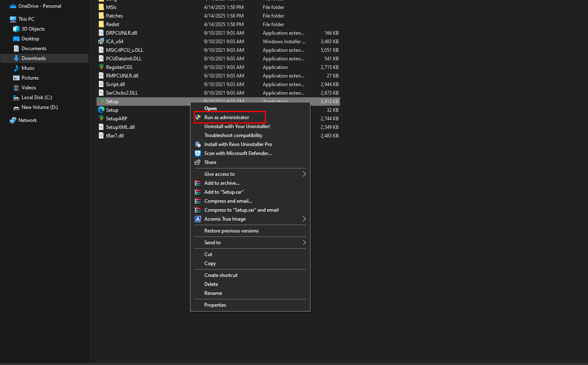Click the ICA_x64 installer file icon

coord(101,42)
